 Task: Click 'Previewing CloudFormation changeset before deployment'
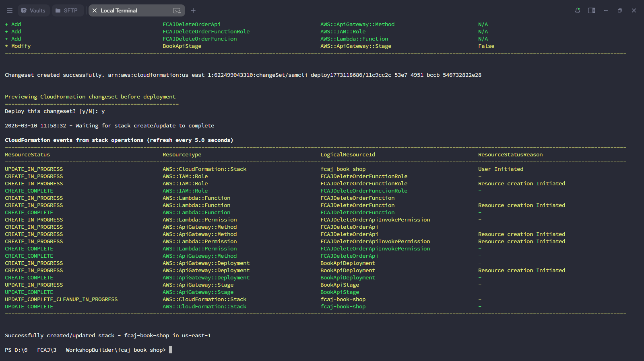90,96
